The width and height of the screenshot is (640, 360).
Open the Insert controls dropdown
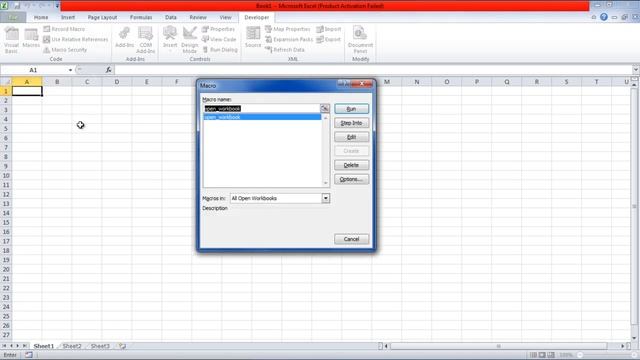point(170,38)
